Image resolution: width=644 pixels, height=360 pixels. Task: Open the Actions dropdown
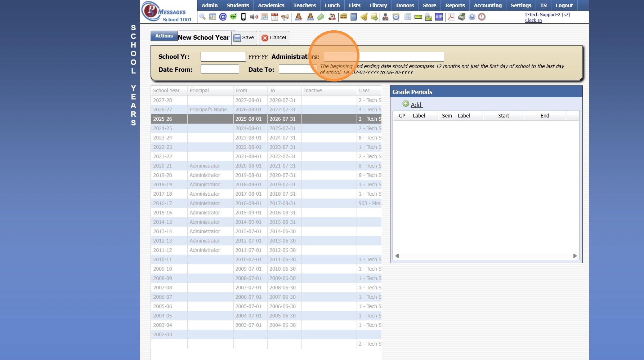point(164,36)
